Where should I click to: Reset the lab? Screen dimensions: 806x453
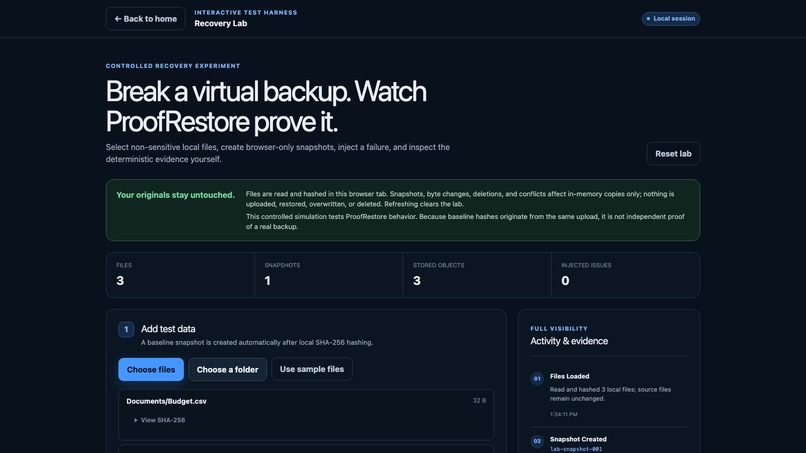coord(673,154)
